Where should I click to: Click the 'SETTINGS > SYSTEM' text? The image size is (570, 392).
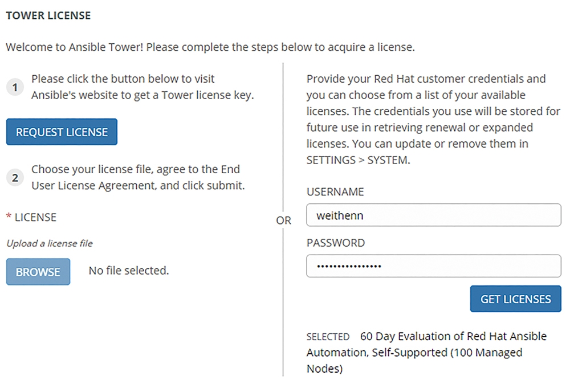(358, 160)
